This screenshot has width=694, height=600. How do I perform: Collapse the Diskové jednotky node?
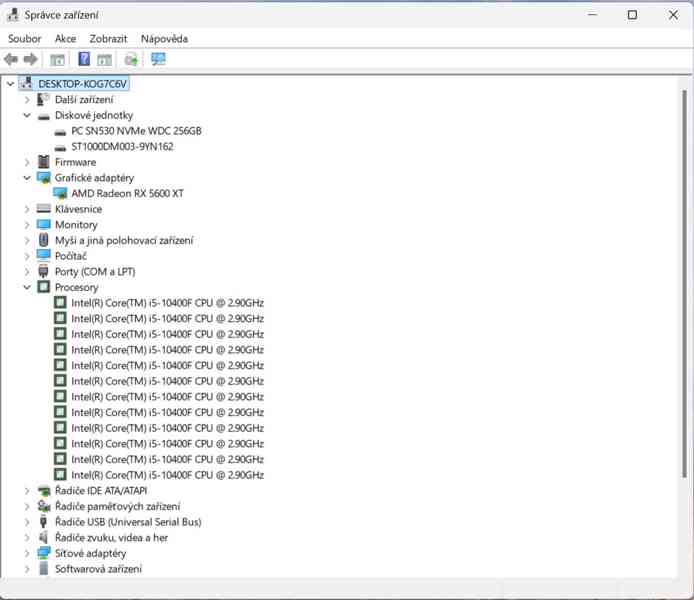pyautogui.click(x=27, y=115)
